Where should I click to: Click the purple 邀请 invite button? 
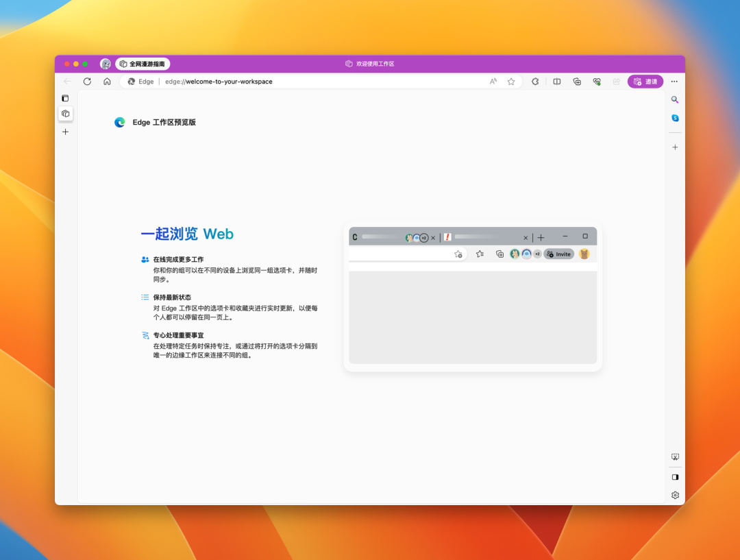[645, 81]
